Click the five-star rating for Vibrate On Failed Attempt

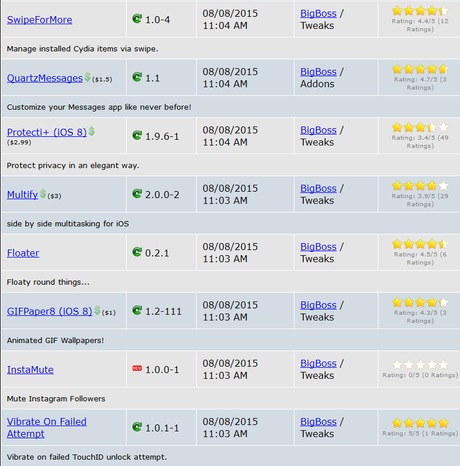(420, 423)
